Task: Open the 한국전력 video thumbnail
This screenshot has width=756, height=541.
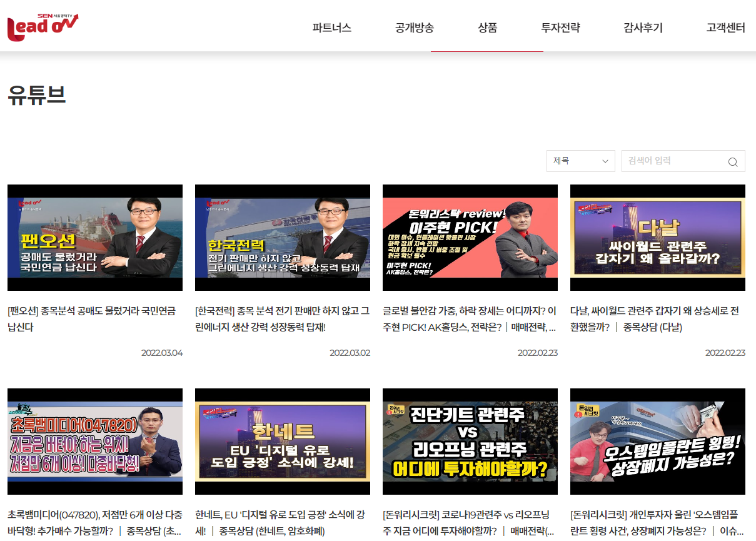Action: (x=283, y=238)
